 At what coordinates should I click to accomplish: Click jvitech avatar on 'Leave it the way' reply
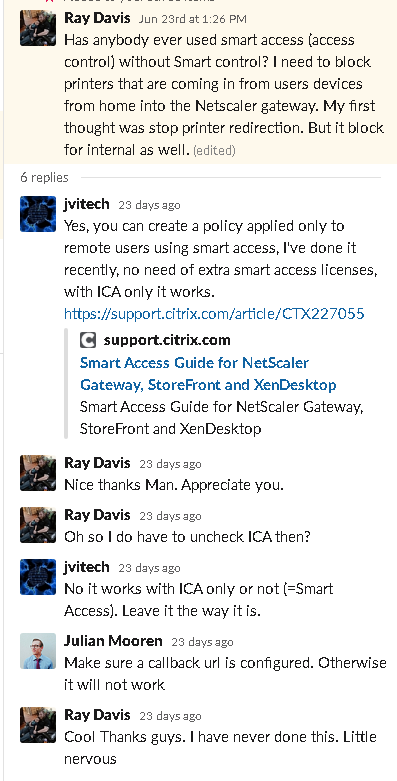click(x=38, y=577)
